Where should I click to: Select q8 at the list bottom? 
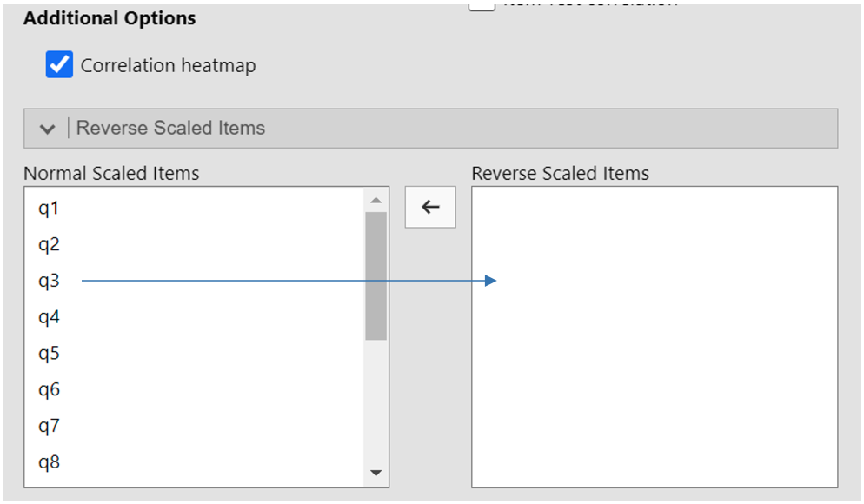(x=49, y=462)
